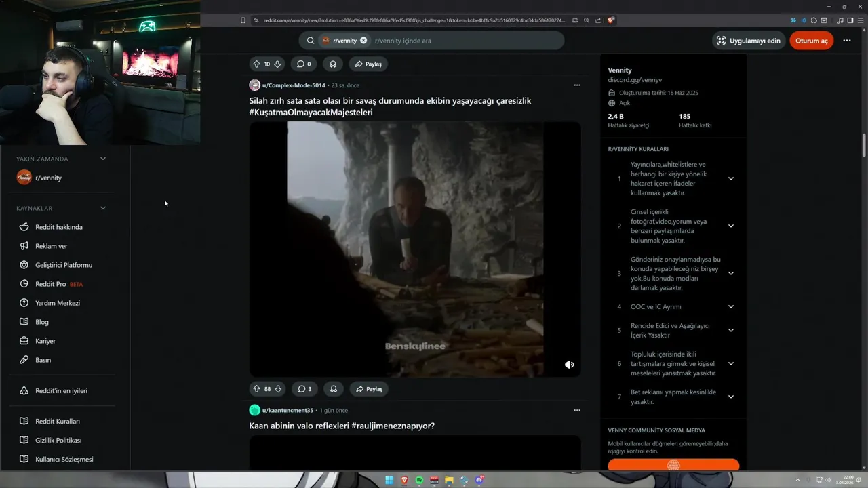This screenshot has height=488, width=868.
Task: Click the browser address bar URL
Action: (x=414, y=20)
